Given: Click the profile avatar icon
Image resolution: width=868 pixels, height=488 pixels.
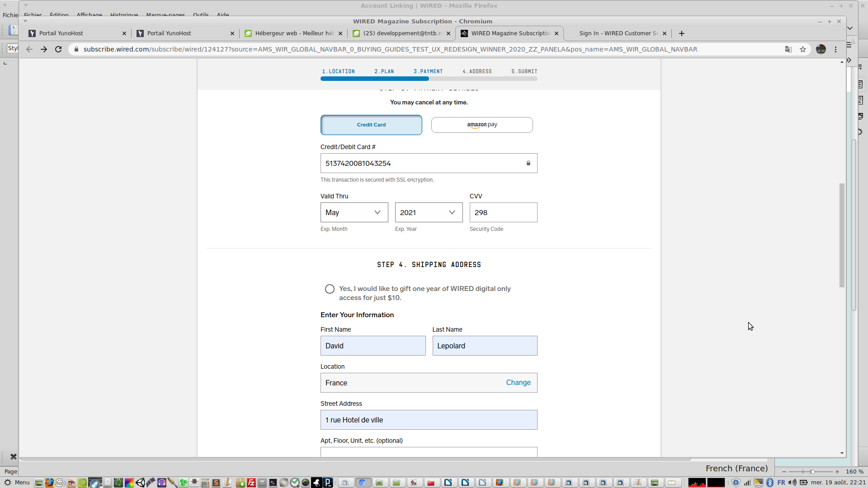Looking at the screenshot, I should point(821,49).
